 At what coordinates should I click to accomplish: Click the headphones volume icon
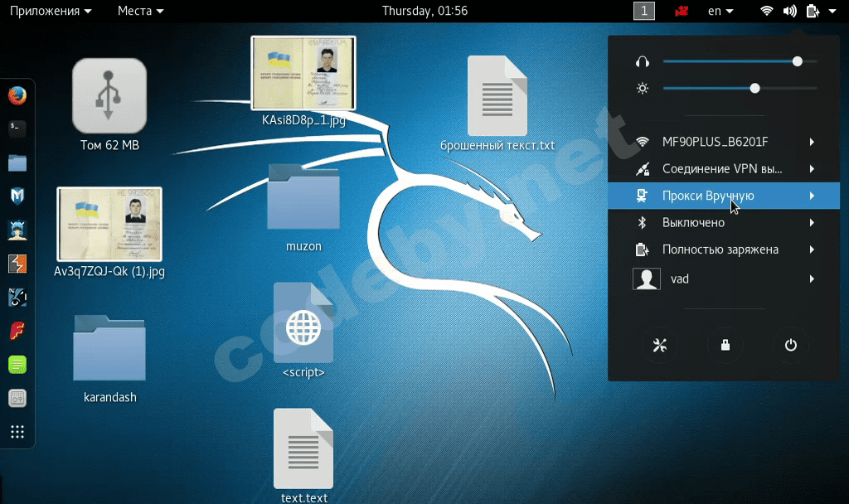(643, 61)
